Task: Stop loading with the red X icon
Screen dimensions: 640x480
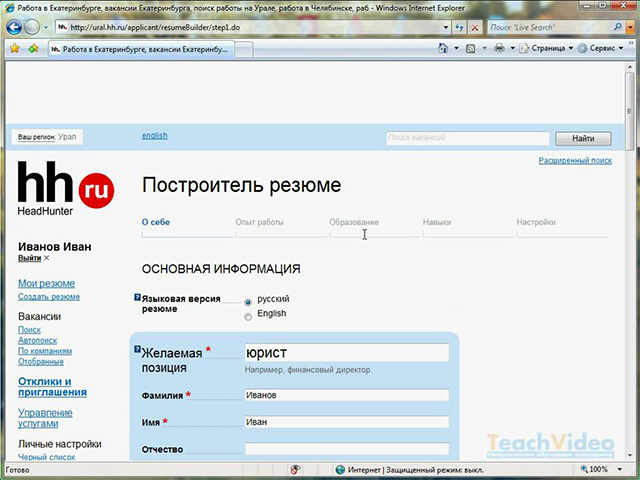Action: (475, 28)
